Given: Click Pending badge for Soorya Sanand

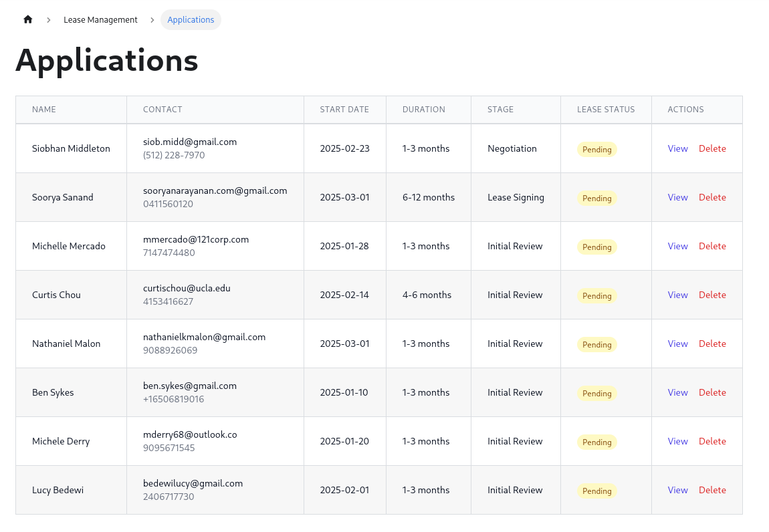Looking at the screenshot, I should (x=596, y=198).
